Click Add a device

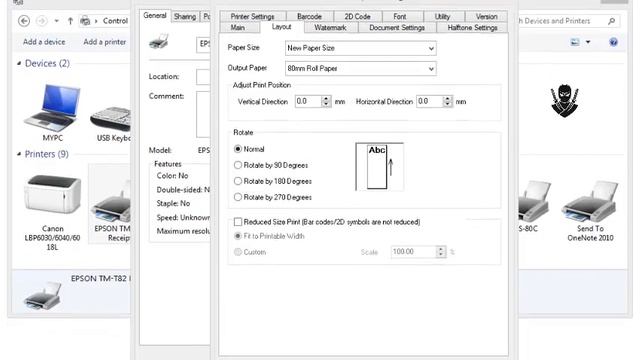tap(44, 42)
